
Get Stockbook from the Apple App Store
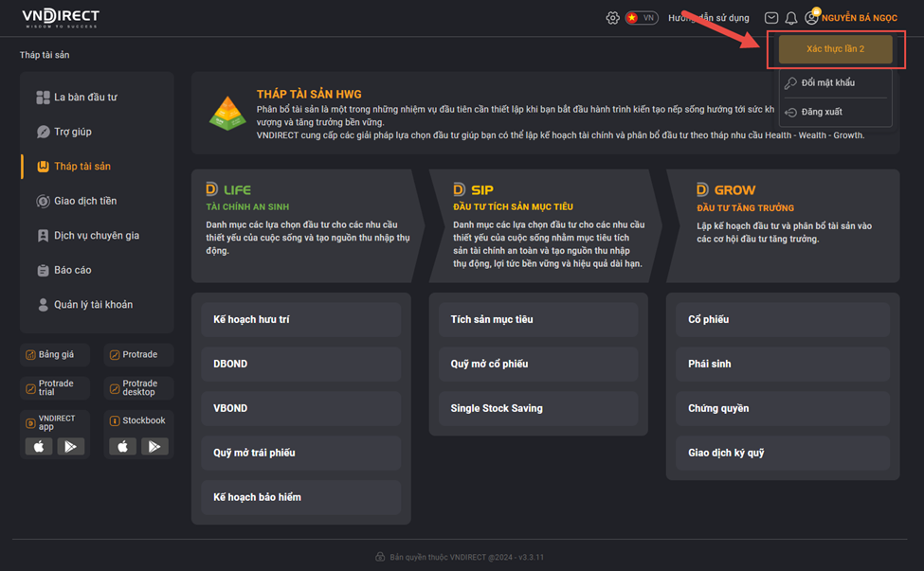122,446
